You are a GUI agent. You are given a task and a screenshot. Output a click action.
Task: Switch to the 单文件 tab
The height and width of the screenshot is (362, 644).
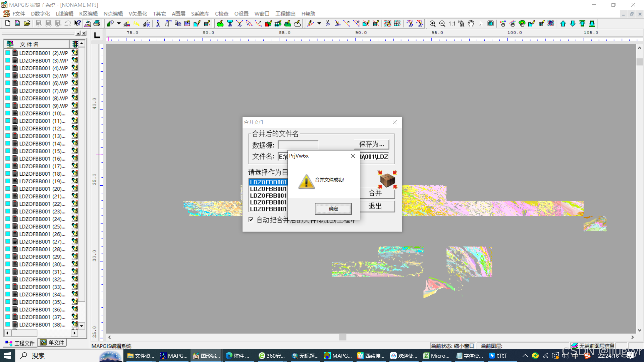tap(53, 343)
